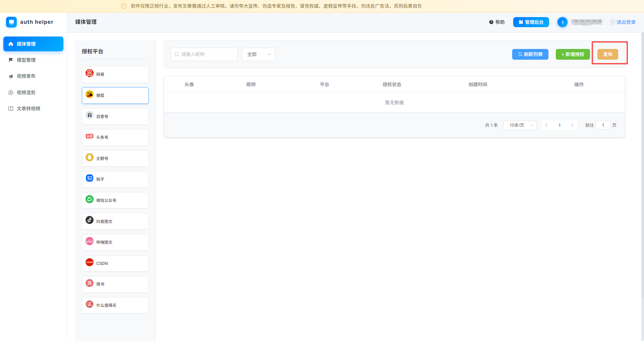Choose the 百家号 platform icon
Image resolution: width=644 pixels, height=341 pixels.
click(x=90, y=115)
